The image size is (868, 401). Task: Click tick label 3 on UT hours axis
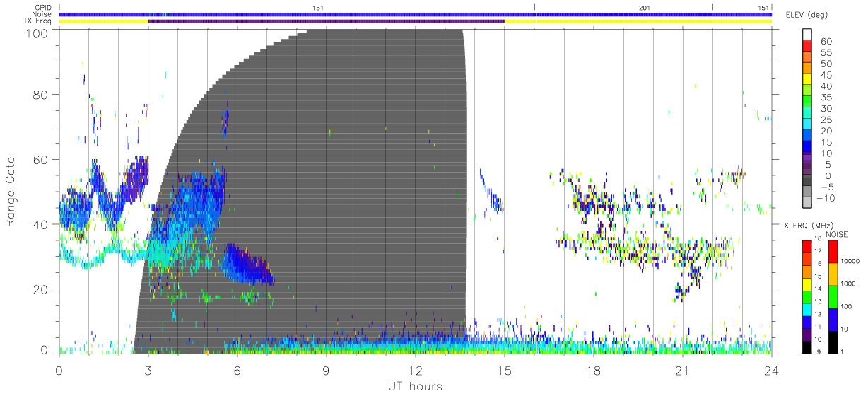(148, 370)
